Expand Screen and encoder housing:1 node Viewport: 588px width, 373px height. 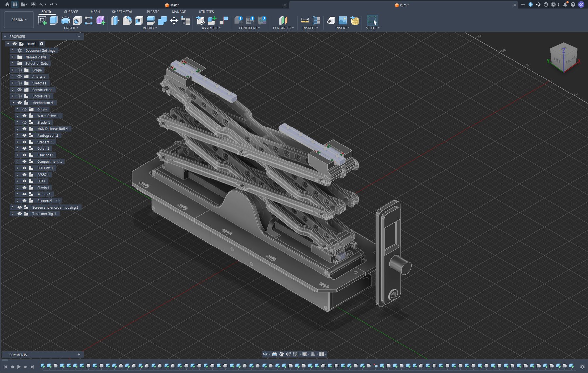pos(13,207)
